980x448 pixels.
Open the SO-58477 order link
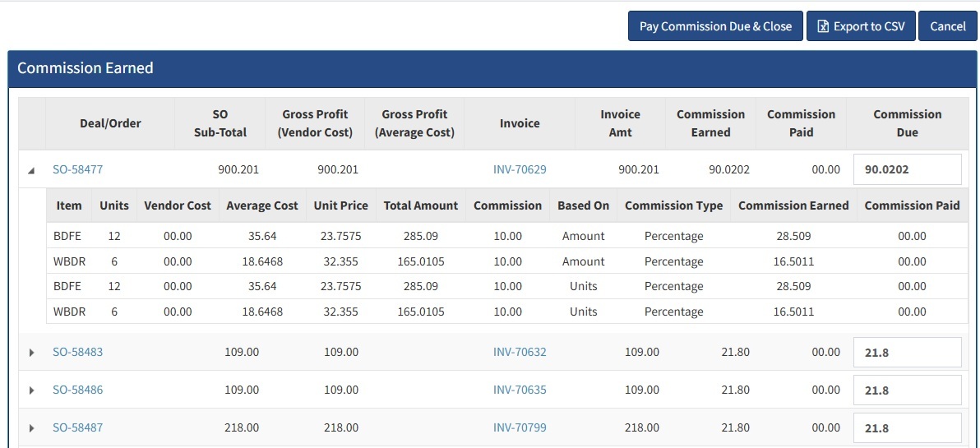click(x=77, y=169)
